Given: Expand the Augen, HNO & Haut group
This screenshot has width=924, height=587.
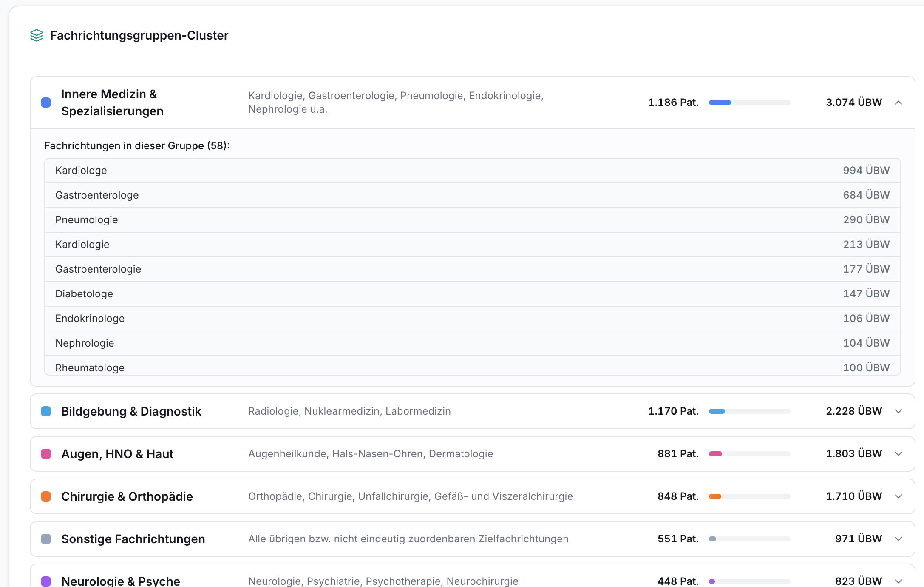Looking at the screenshot, I should click(898, 454).
